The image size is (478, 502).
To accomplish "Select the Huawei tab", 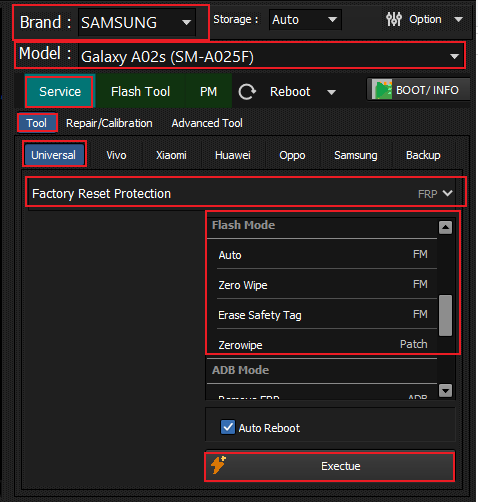I will pos(233,155).
